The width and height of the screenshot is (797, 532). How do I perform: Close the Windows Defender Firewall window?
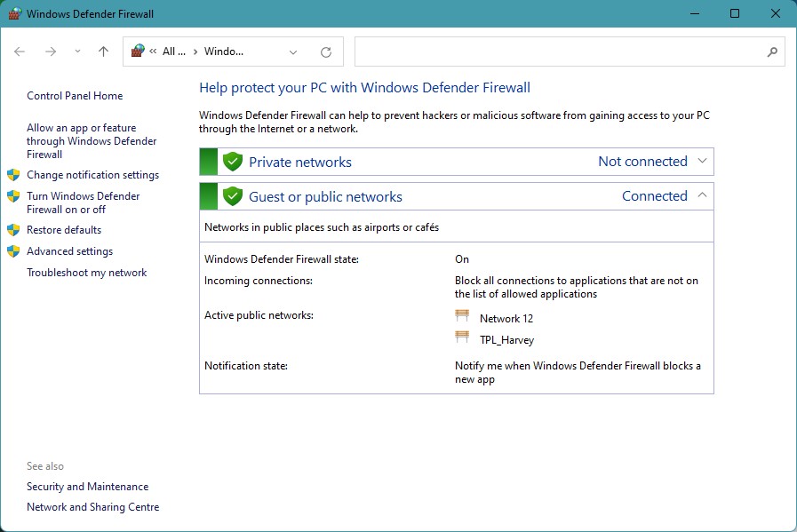pos(775,13)
